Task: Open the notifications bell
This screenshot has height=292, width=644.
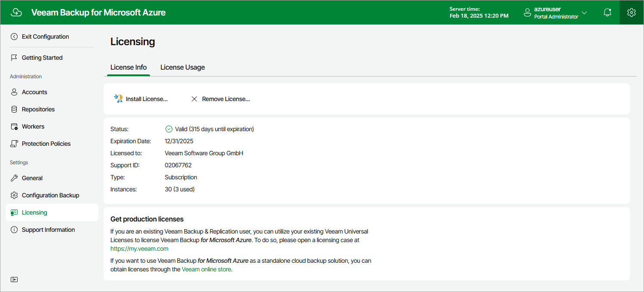Action: pyautogui.click(x=607, y=12)
